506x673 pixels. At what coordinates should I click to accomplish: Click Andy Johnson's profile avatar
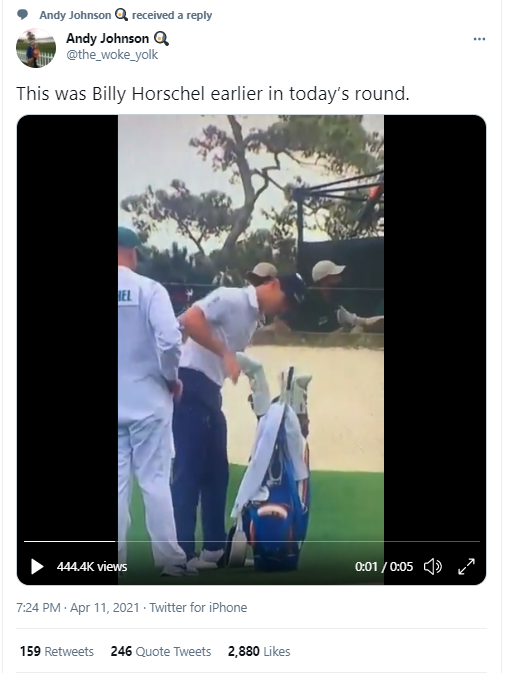click(36, 48)
